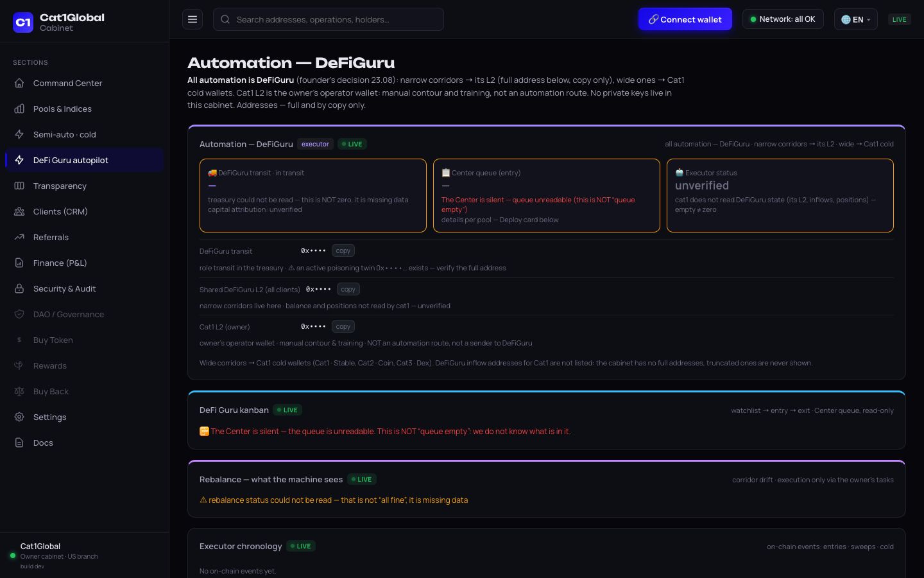Click the Pools & Indices chart icon
The width and height of the screenshot is (924, 578).
click(19, 109)
